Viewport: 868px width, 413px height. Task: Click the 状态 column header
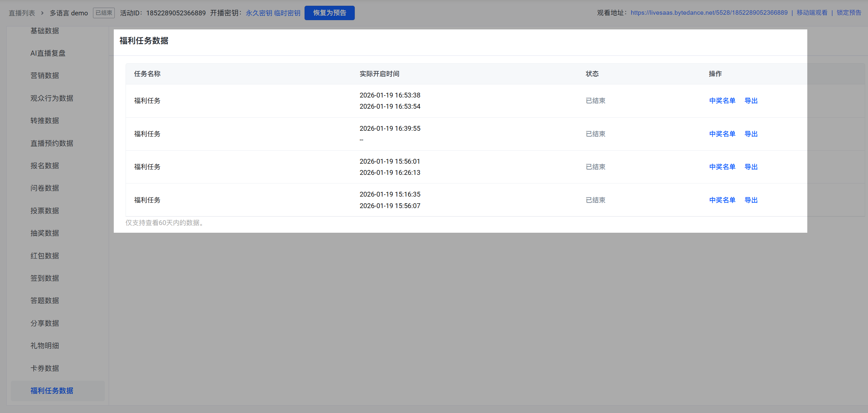click(x=592, y=74)
